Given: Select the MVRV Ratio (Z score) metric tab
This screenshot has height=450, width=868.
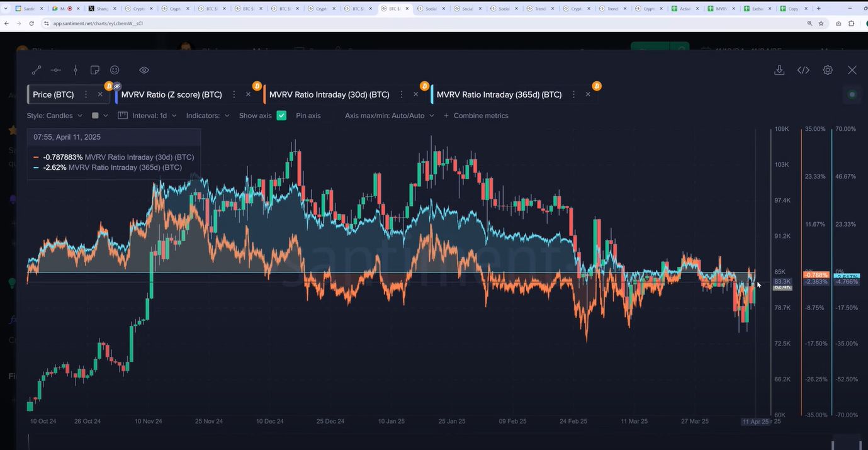Looking at the screenshot, I should click(x=171, y=95).
